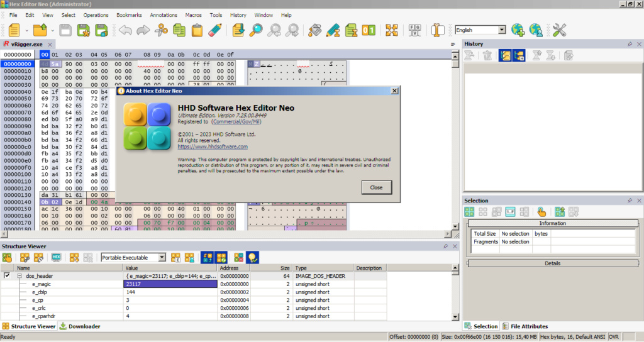Click the Find magnifier icon
This screenshot has height=342, width=644.
click(x=257, y=30)
